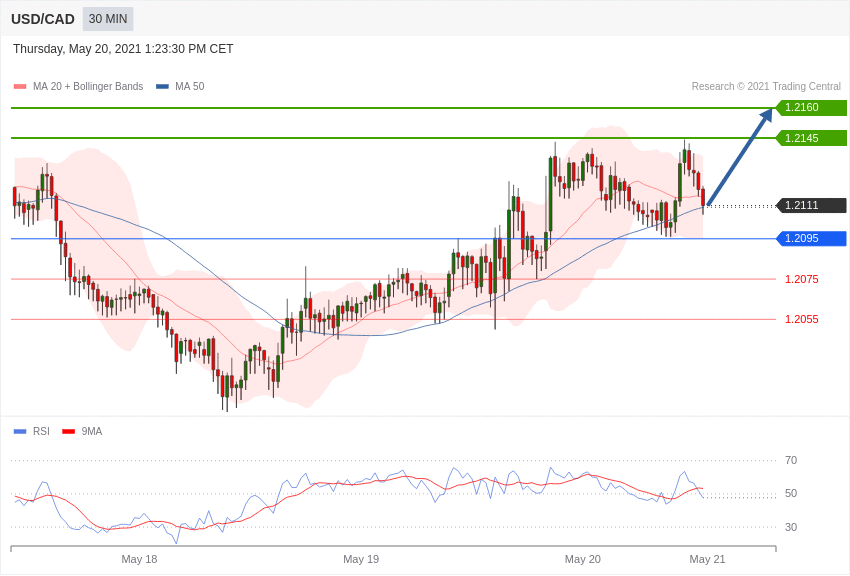
Task: Click the 1.2055 support level label
Action: click(x=802, y=319)
